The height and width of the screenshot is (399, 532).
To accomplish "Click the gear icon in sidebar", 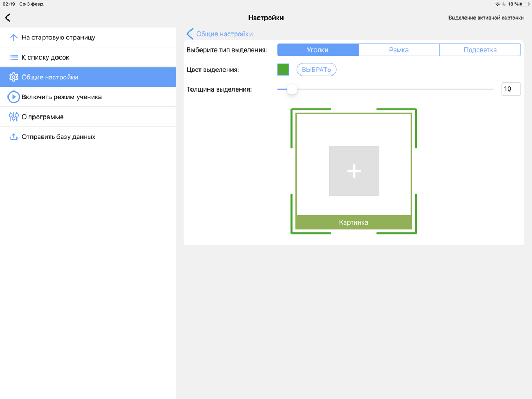I will (13, 77).
